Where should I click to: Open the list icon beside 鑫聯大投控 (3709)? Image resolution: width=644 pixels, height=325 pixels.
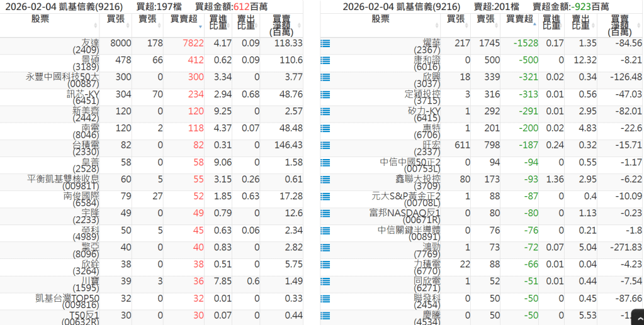click(325, 180)
